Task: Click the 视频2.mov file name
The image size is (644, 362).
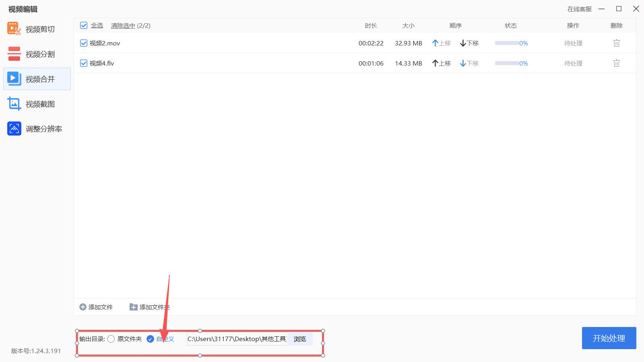Action: tap(105, 43)
